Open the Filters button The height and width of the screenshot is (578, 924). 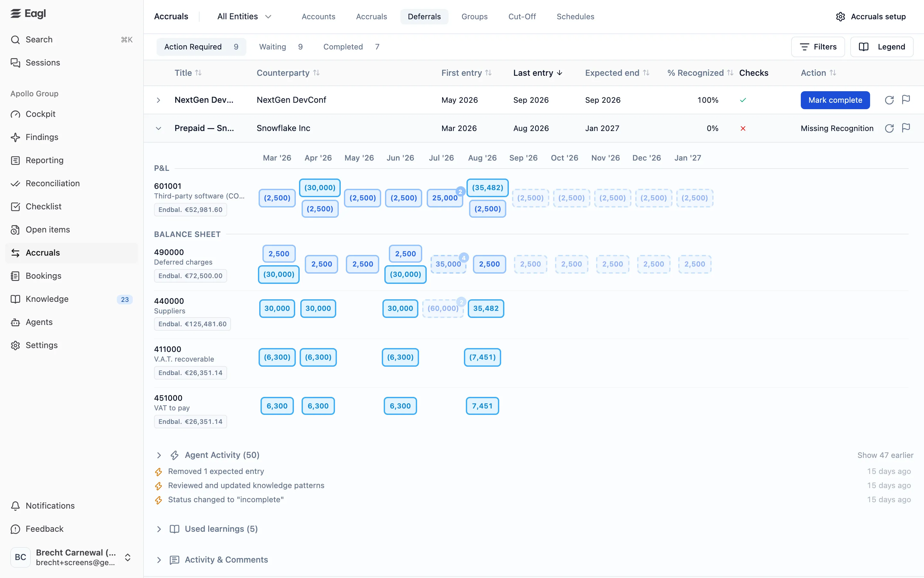[818, 47]
